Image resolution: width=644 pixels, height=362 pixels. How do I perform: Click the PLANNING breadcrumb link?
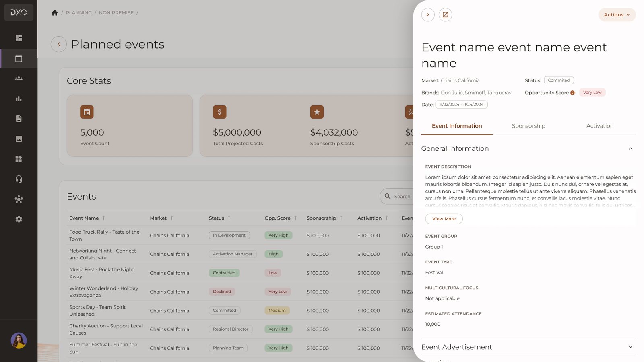click(x=78, y=13)
